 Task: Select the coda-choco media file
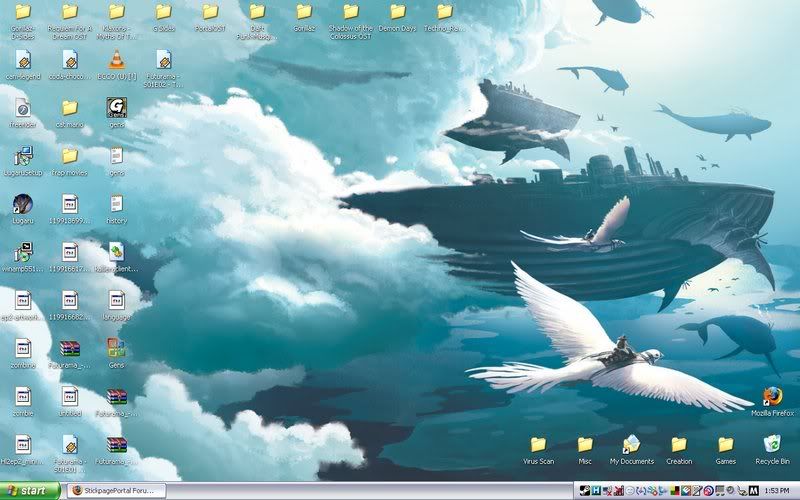[x=70, y=60]
